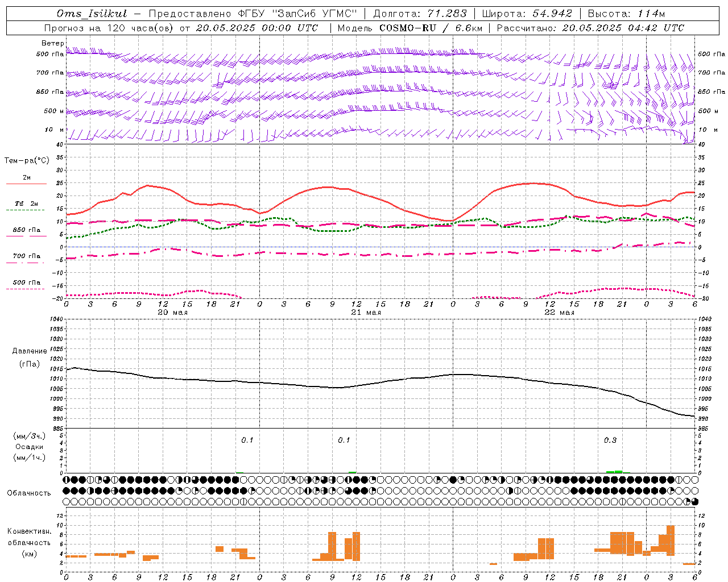This screenshot has width=728, height=582.
Task: Click the "(мм/1ч.)" precipitation unit label
Action: pyautogui.click(x=30, y=458)
